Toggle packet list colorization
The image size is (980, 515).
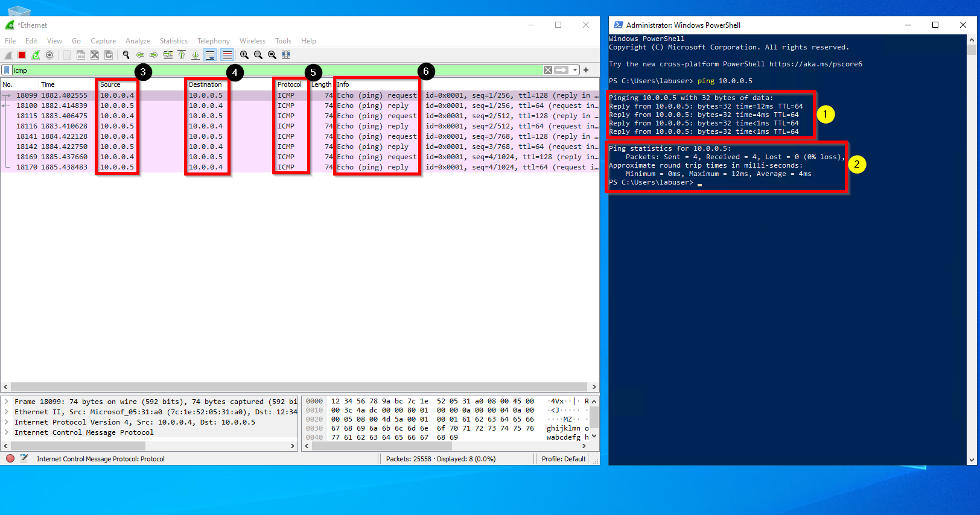227,55
